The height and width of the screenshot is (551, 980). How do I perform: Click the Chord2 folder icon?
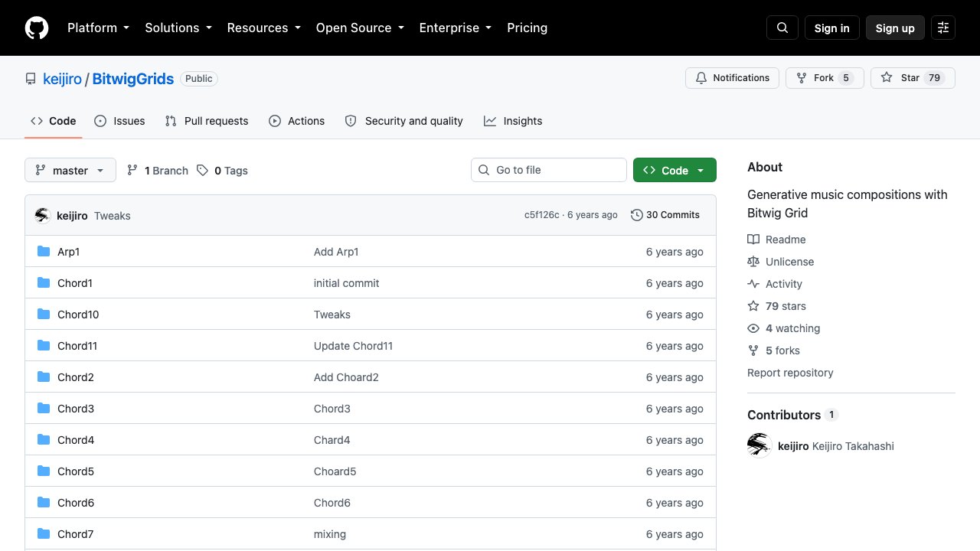(44, 377)
